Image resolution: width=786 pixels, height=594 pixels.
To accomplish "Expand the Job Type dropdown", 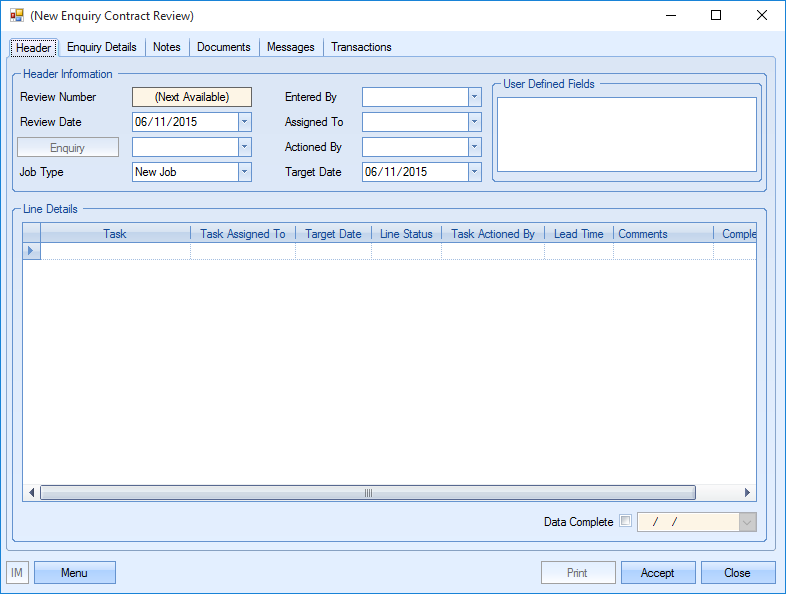I will [245, 172].
